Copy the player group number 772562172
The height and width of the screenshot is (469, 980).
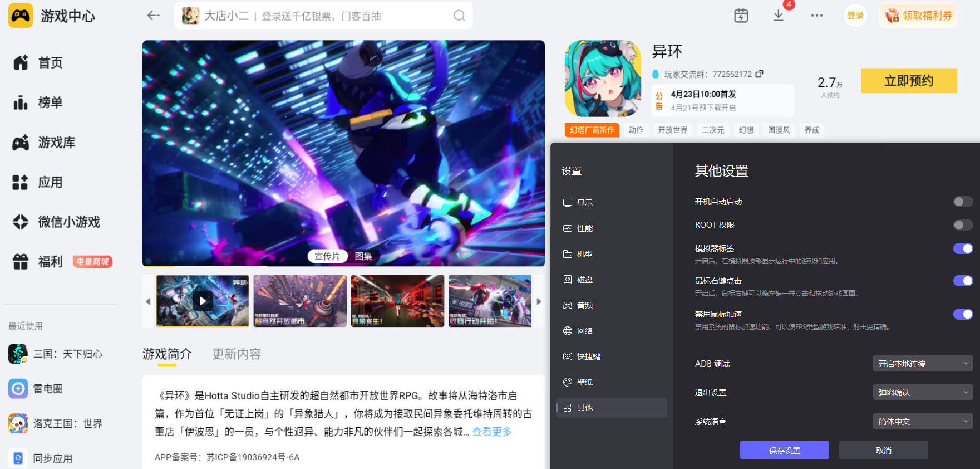[x=759, y=74]
